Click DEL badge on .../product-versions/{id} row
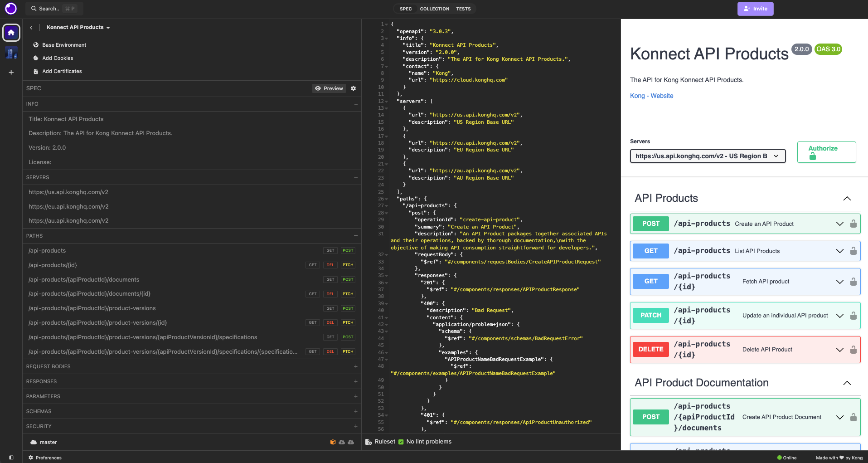The width and height of the screenshot is (868, 463). (x=330, y=323)
